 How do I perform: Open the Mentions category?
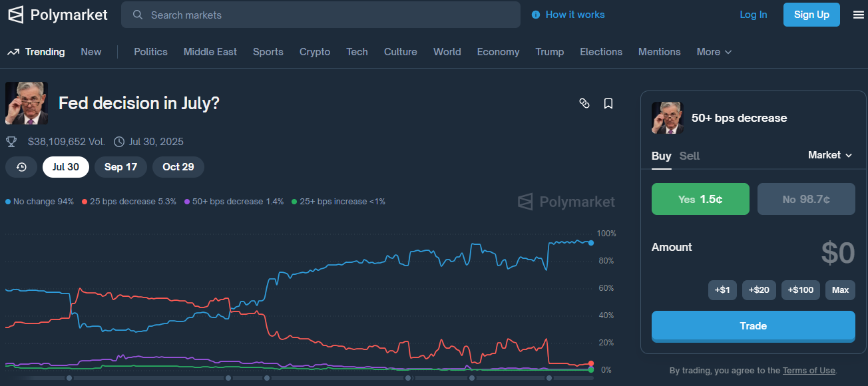coord(660,52)
